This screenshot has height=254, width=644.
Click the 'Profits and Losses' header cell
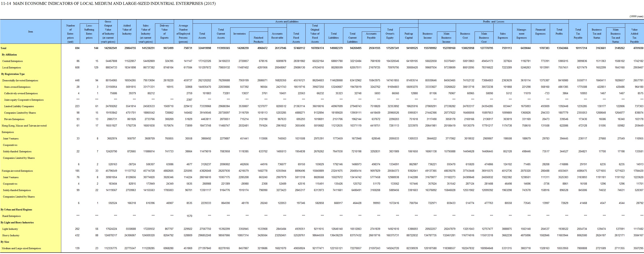[493, 21]
